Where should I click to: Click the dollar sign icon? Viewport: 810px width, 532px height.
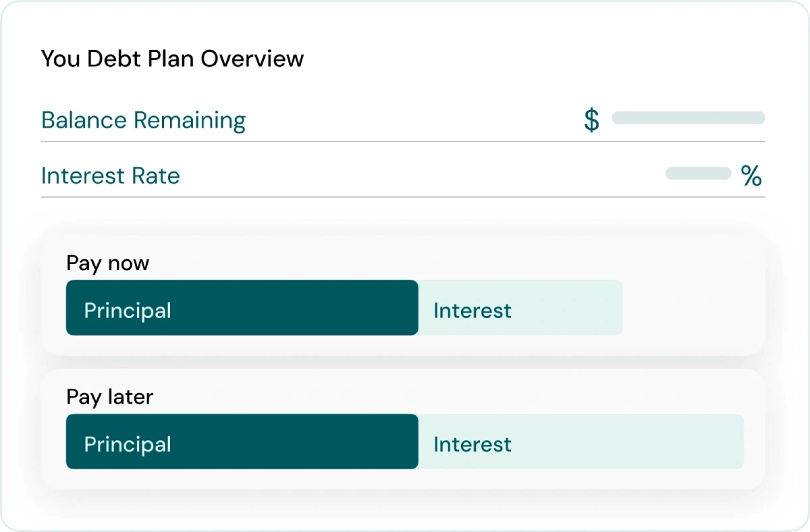pos(591,120)
